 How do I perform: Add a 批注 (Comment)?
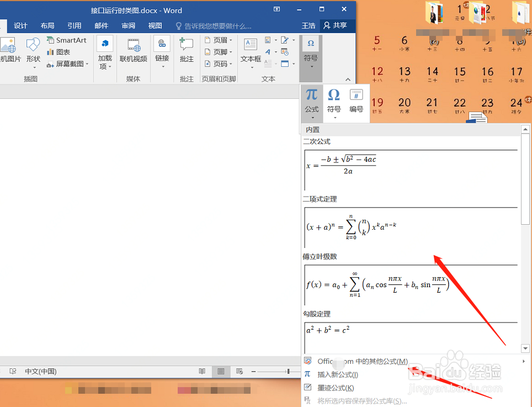[186, 50]
